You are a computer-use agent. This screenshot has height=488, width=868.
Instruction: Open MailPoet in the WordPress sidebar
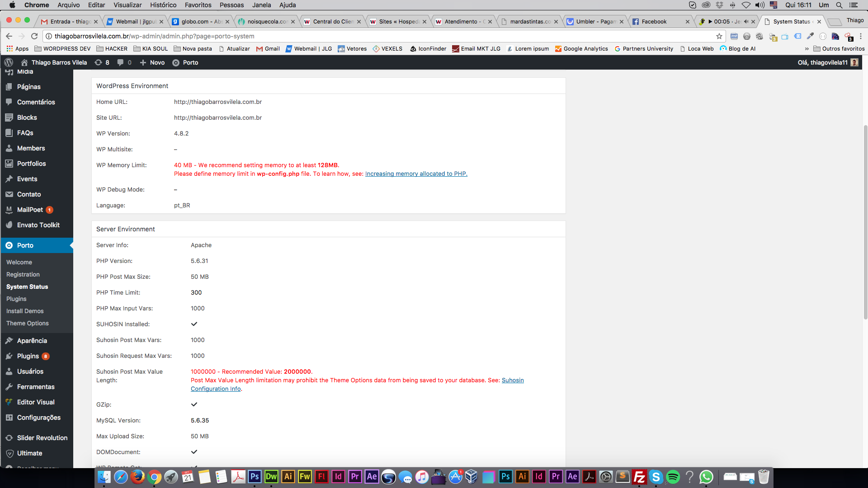tap(30, 210)
